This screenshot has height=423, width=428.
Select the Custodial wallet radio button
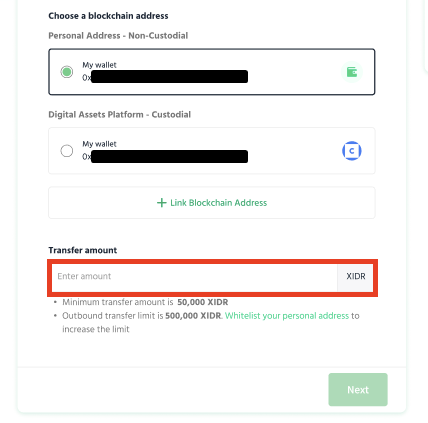67,151
